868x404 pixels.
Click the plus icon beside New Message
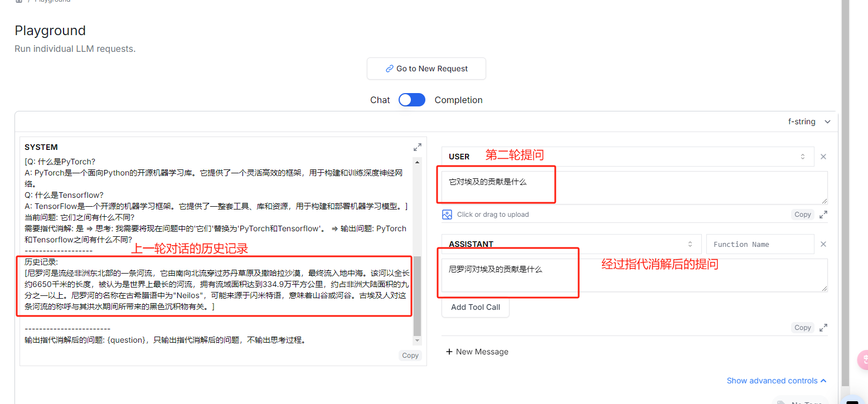[449, 352]
